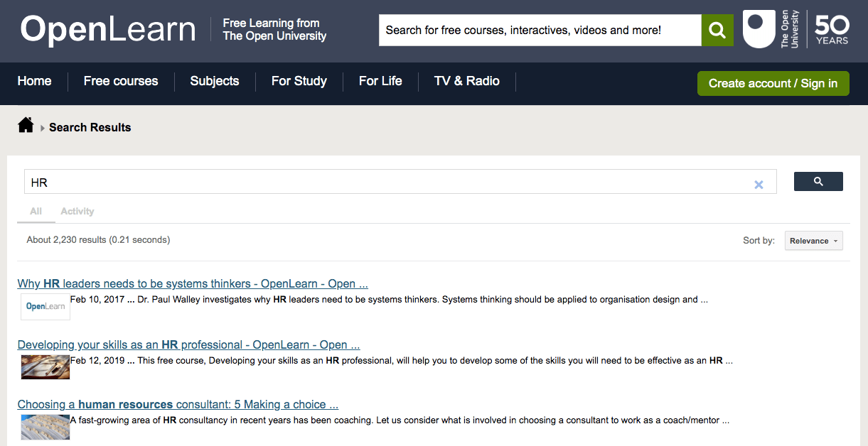The width and height of the screenshot is (868, 446).
Task: Click 'Free Learning from The Open University' tagline
Action: (274, 30)
